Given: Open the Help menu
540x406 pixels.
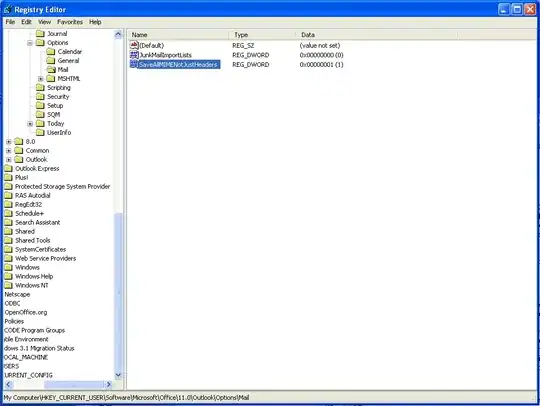Looking at the screenshot, I should 95,22.
